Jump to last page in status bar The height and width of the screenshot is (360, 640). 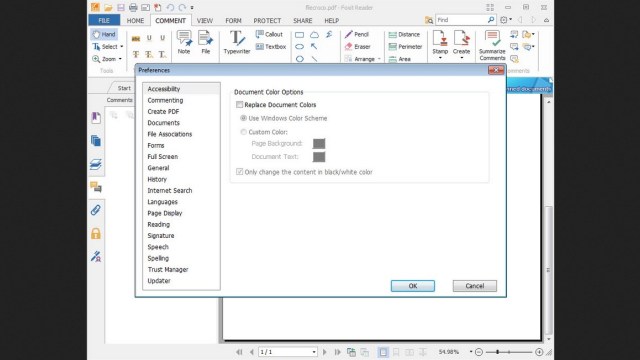[x=338, y=352]
